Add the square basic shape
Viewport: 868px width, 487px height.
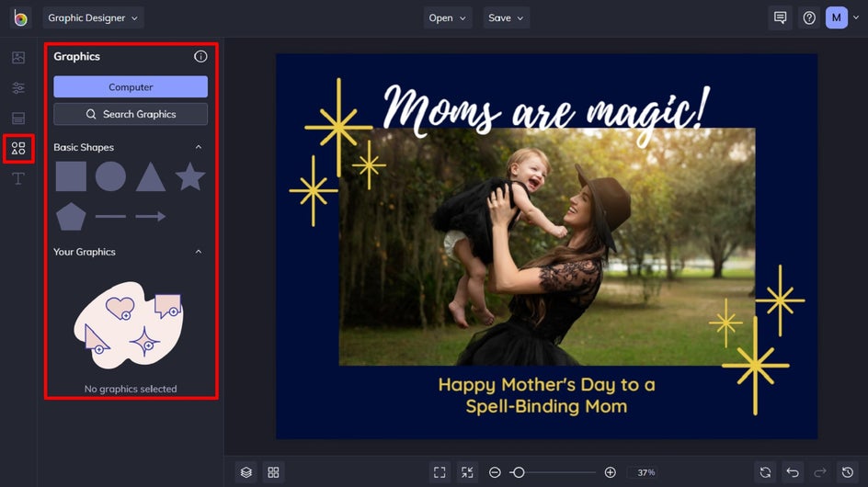pyautogui.click(x=71, y=176)
